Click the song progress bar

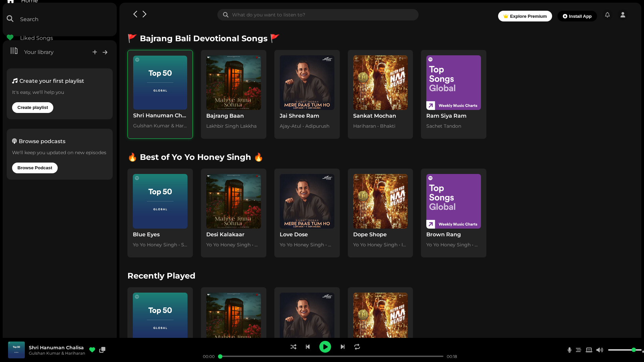click(x=331, y=356)
